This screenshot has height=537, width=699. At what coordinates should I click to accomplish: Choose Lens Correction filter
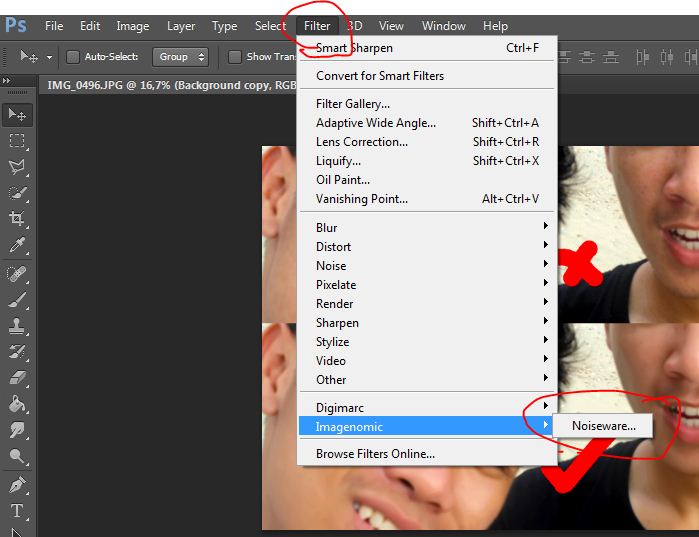click(x=428, y=142)
